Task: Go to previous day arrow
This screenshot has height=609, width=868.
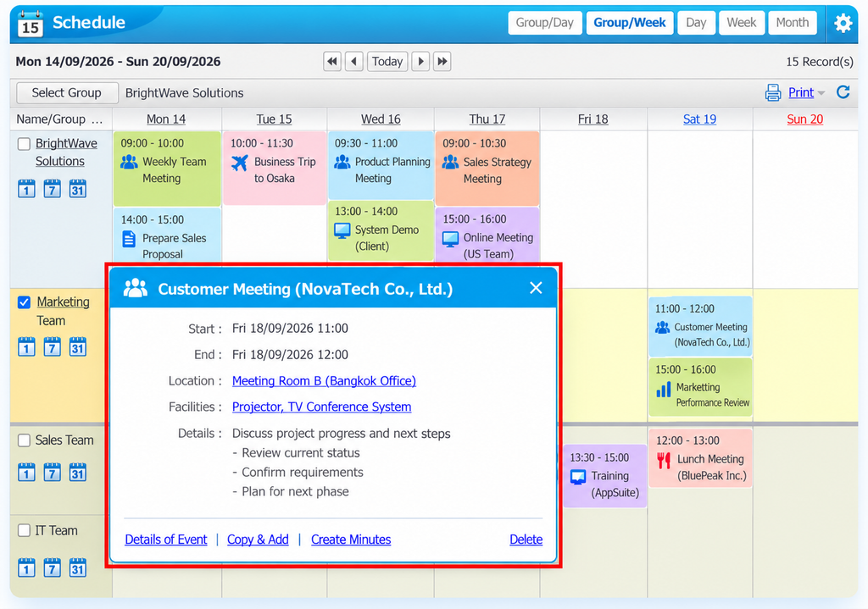Action: pyautogui.click(x=354, y=61)
